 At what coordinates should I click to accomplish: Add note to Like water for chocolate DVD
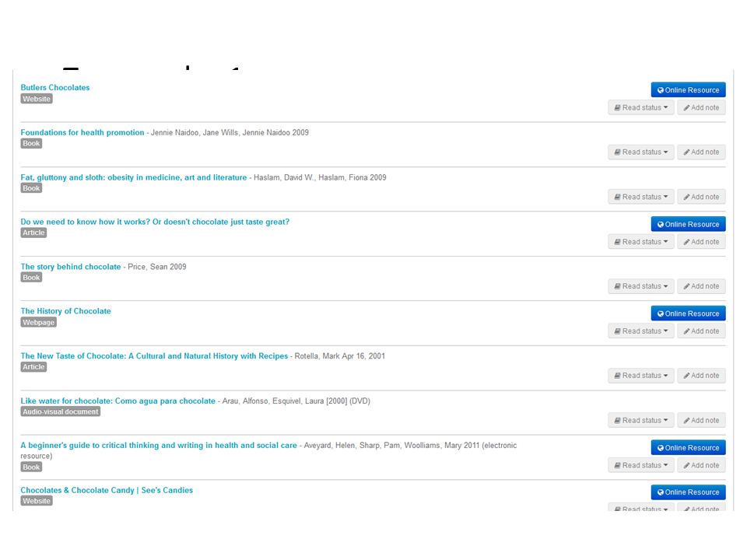(701, 421)
